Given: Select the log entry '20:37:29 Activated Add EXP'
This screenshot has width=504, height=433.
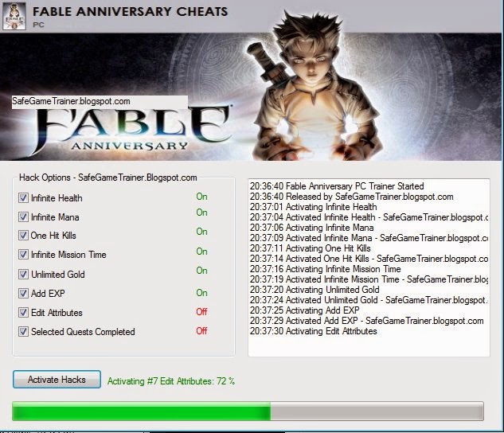Looking at the screenshot, I should click(367, 321).
